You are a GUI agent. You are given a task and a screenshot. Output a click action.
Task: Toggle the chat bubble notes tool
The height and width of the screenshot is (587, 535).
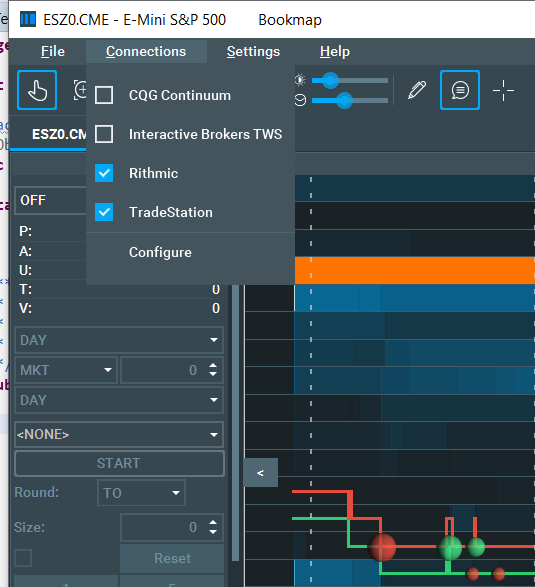point(460,90)
